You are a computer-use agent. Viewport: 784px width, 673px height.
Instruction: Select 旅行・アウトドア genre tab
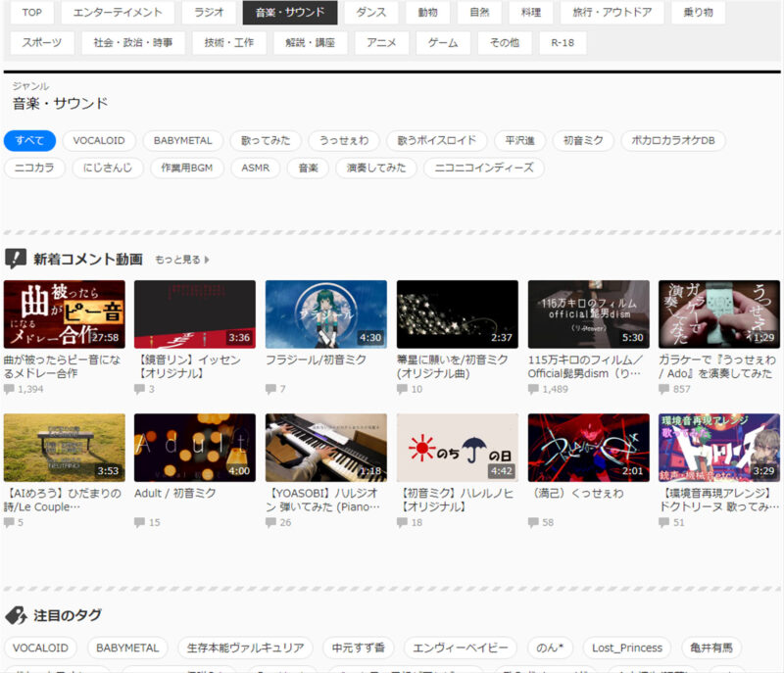click(x=612, y=13)
